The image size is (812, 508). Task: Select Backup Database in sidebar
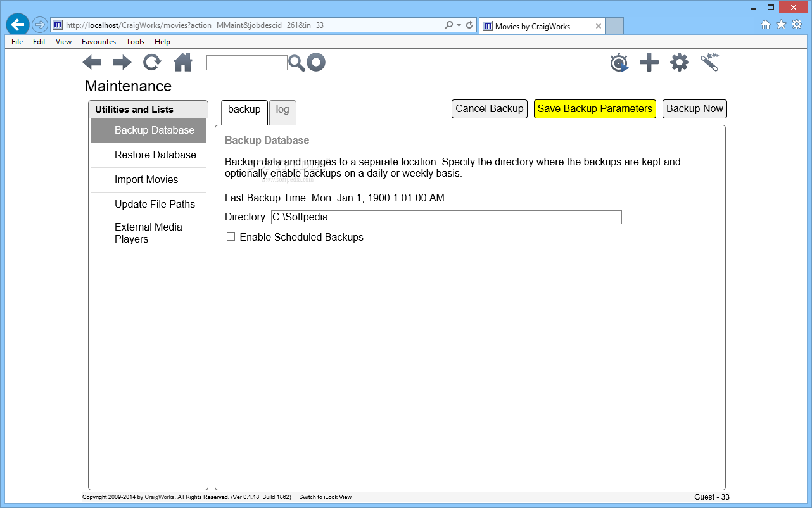click(x=148, y=130)
